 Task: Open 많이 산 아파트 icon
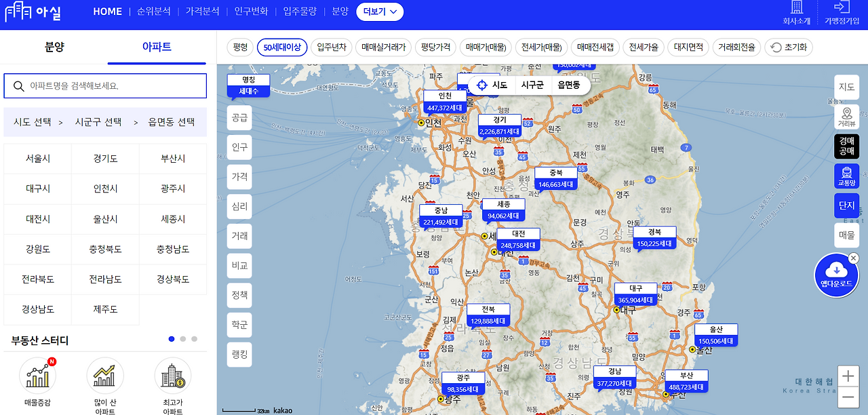pyautogui.click(x=105, y=375)
